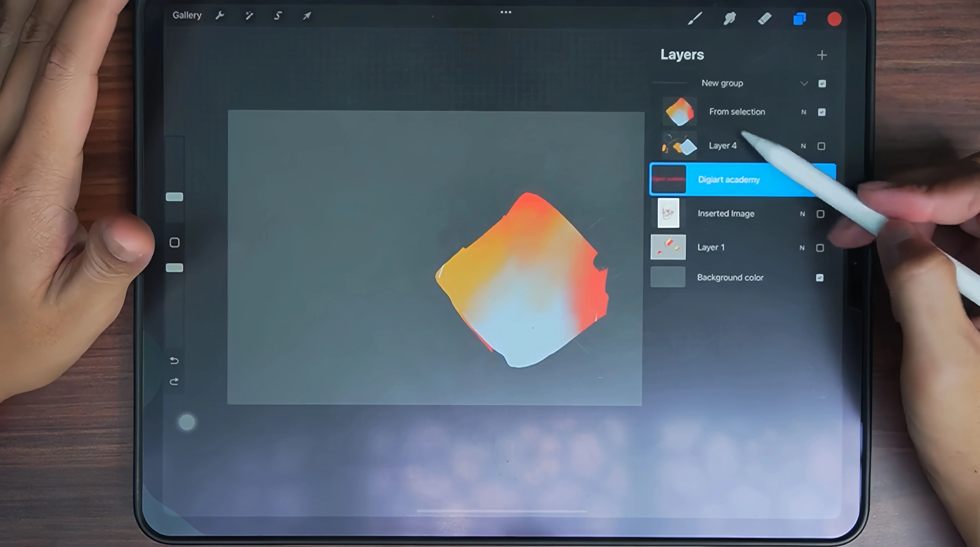The image size is (980, 547).
Task: Open blend mode N of Layer 1
Action: click(802, 248)
